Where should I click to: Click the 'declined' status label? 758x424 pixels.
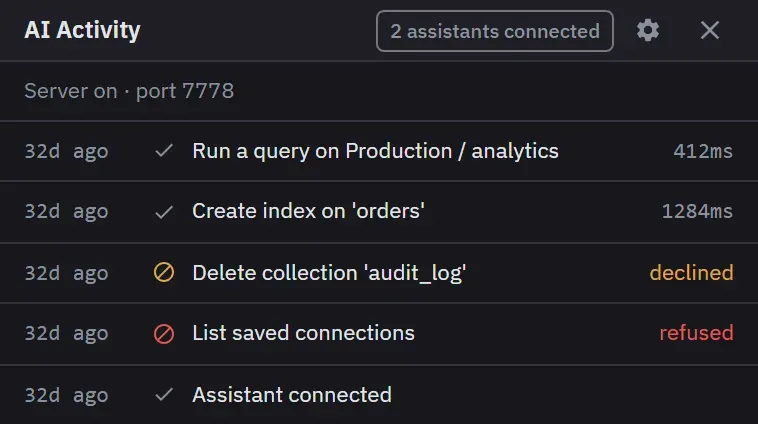tap(691, 273)
